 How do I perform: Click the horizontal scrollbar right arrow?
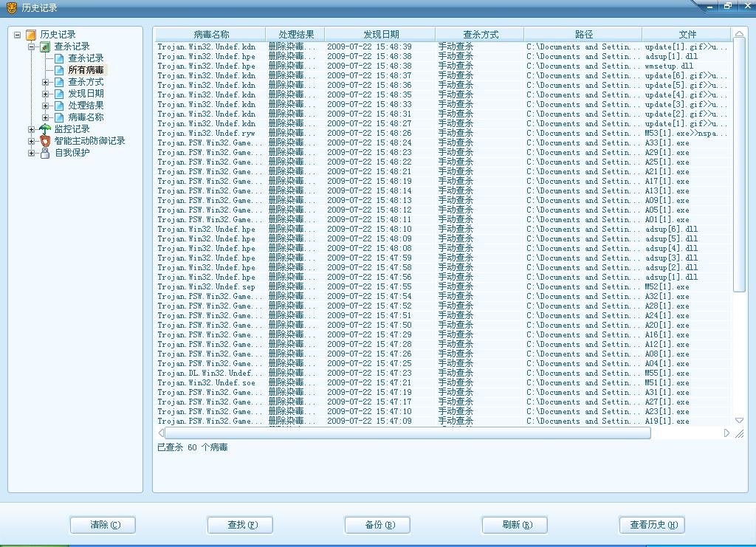pyautogui.click(x=726, y=433)
